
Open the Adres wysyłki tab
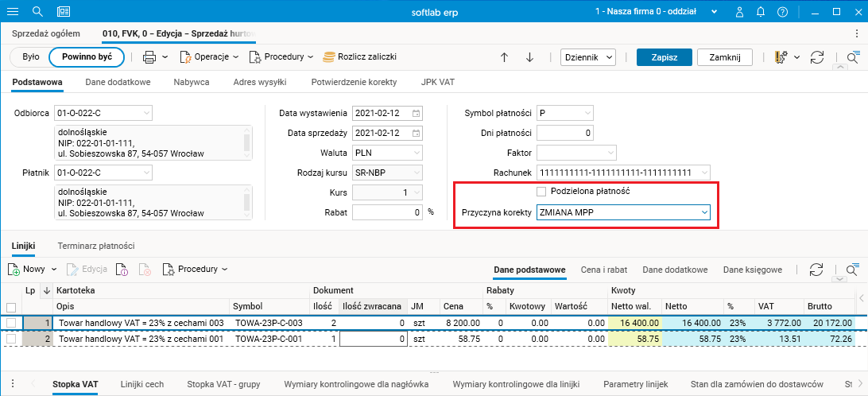pyautogui.click(x=260, y=82)
